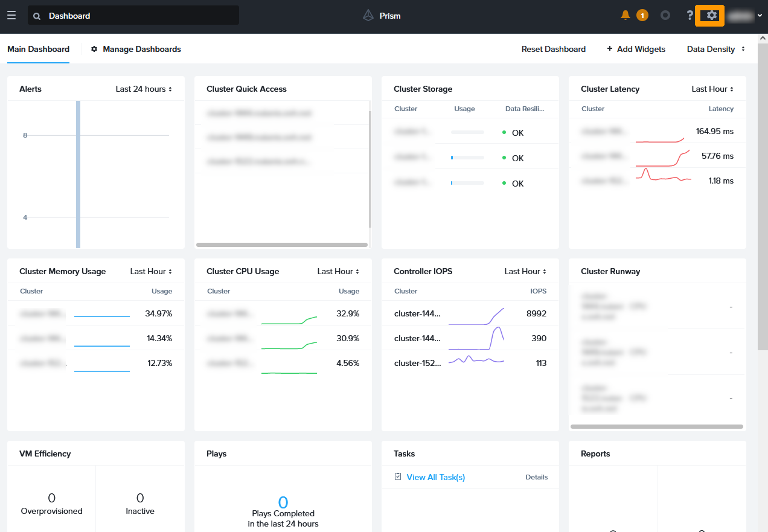Click the orange alert count badge
The height and width of the screenshot is (532, 768).
point(642,15)
